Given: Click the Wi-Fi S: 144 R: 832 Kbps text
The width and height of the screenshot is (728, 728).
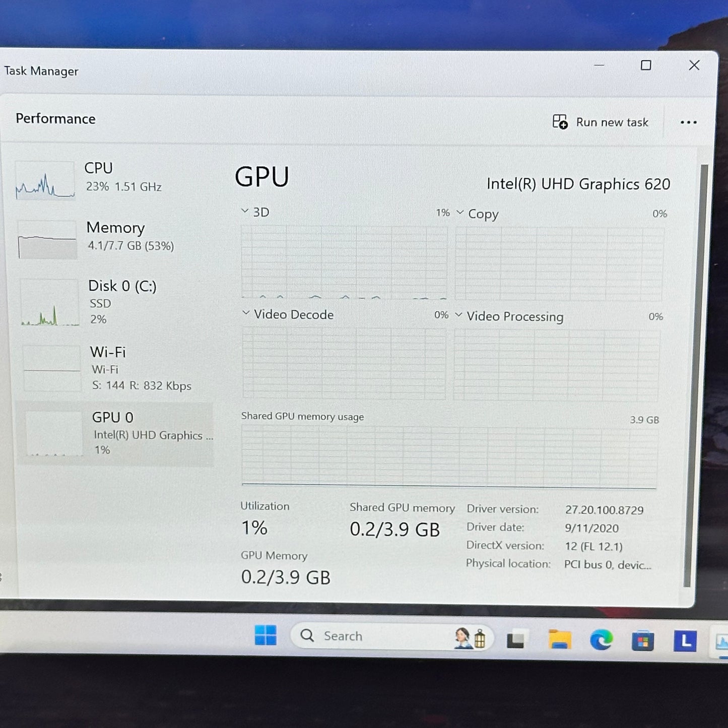Looking at the screenshot, I should click(142, 386).
